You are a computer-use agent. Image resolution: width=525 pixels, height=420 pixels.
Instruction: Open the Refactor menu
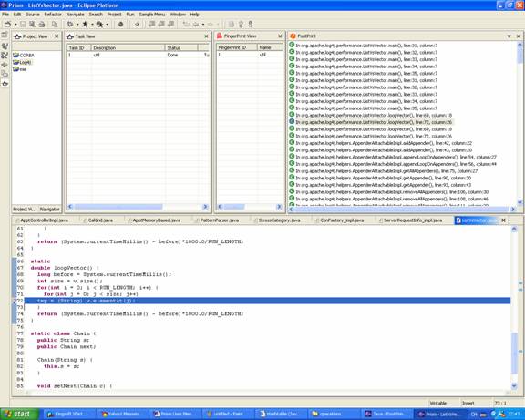[53, 15]
